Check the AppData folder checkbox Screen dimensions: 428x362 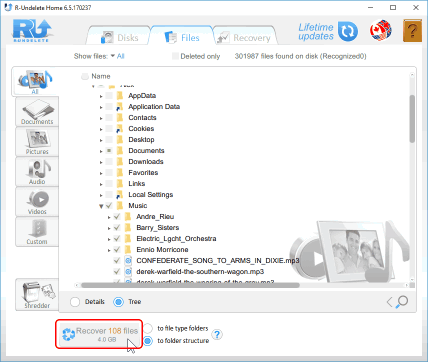tap(109, 96)
